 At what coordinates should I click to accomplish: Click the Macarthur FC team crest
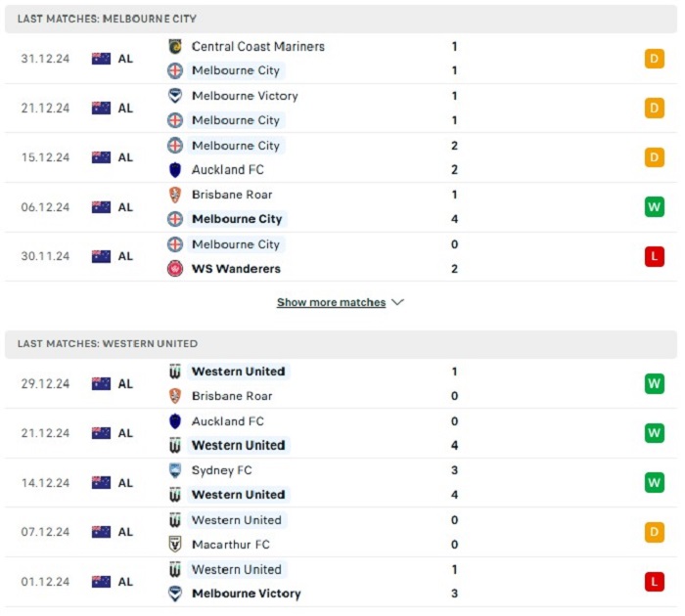pos(175,545)
